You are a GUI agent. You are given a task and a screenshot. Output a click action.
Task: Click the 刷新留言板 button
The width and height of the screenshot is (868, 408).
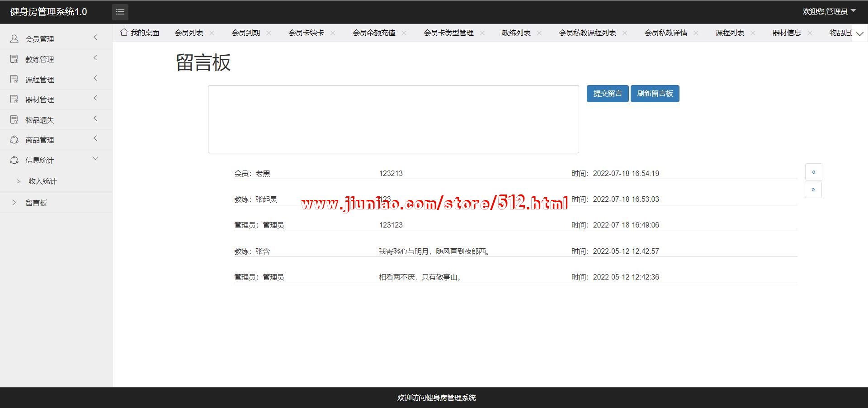pyautogui.click(x=655, y=94)
